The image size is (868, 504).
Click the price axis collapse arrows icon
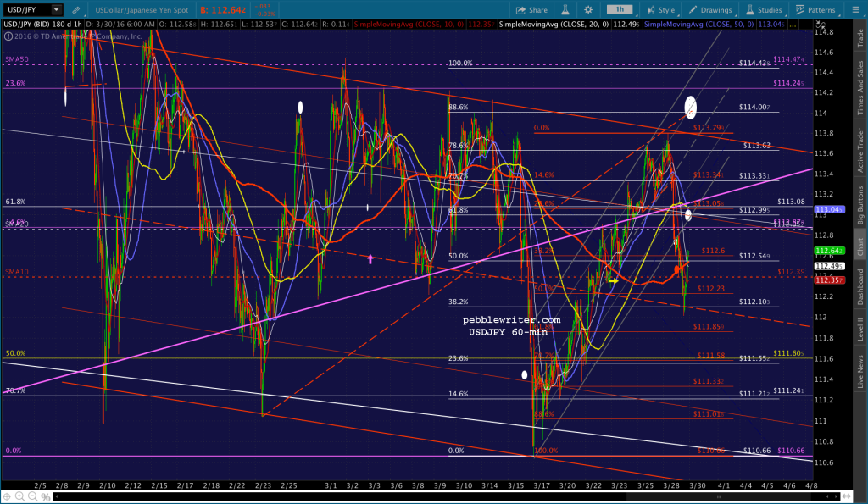(821, 25)
